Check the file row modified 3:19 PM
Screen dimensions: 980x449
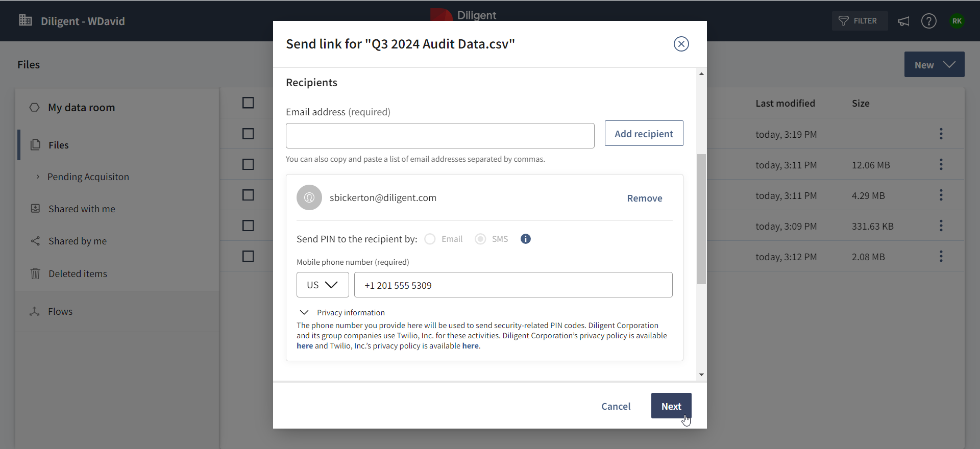click(248, 134)
